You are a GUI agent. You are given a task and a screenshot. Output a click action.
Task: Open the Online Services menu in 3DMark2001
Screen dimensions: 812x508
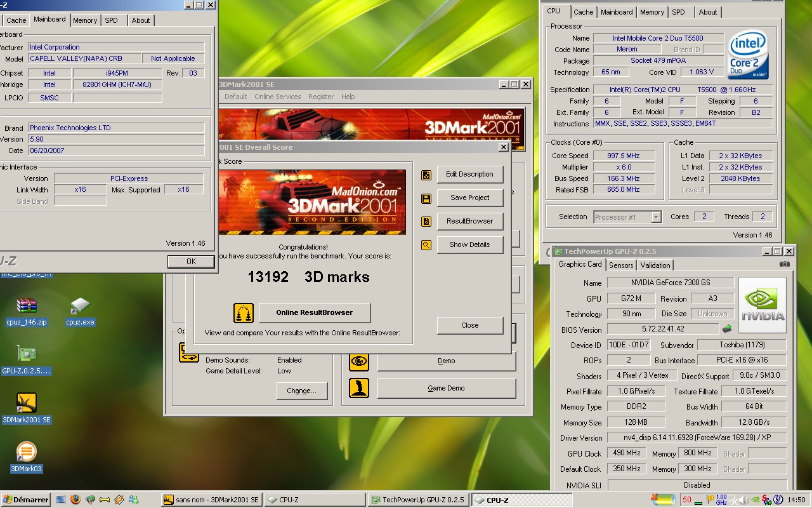(278, 97)
